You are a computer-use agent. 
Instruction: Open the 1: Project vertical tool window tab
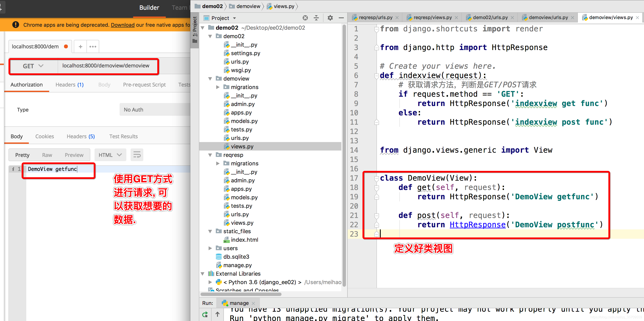click(x=195, y=30)
